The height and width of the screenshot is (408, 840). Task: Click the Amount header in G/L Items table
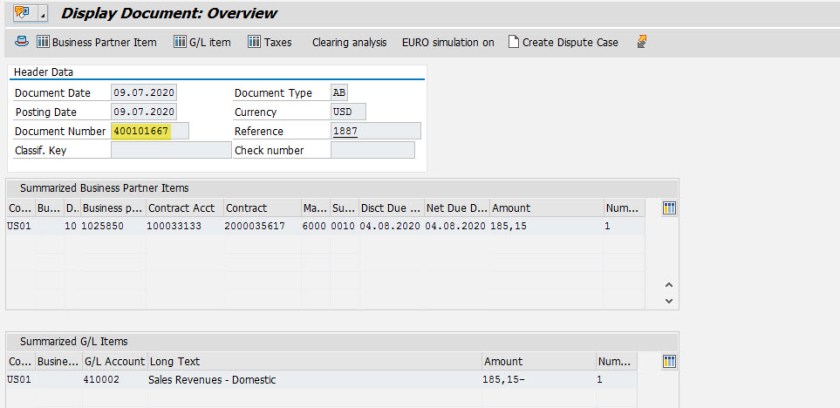click(539, 362)
